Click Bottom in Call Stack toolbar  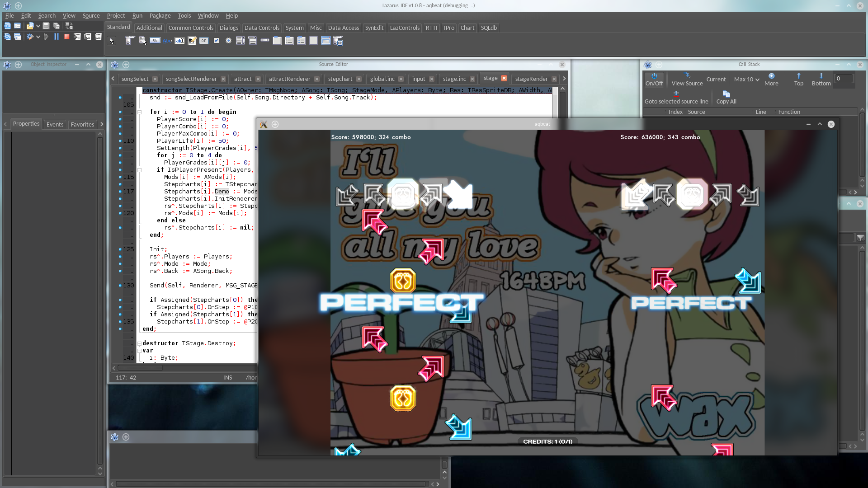(x=821, y=80)
